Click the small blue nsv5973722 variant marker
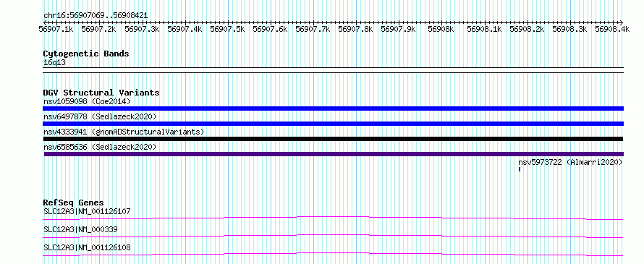 click(x=520, y=169)
